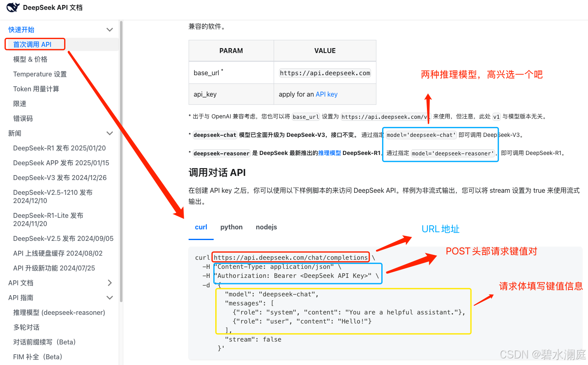
Task: Open DeepSeek-R1-Lite 发布 2024/11/20 news
Action: click(48, 219)
